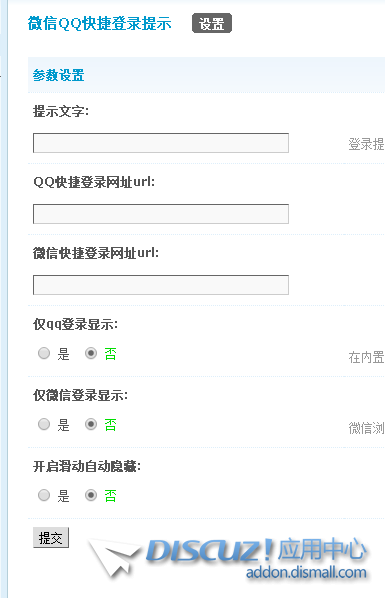385x598 pixels.
Task: Select 否 radio for 仅qq登录显示
Action: 91,354
